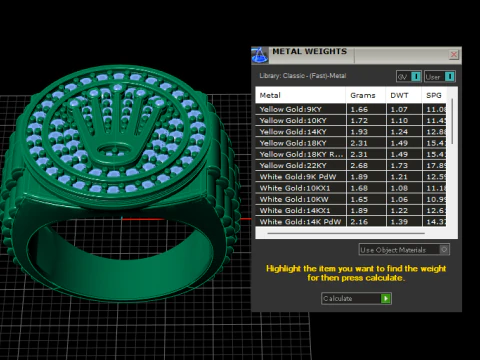Click the vertical scrollbar of metal list
This screenshot has height=360, width=480.
452,121
